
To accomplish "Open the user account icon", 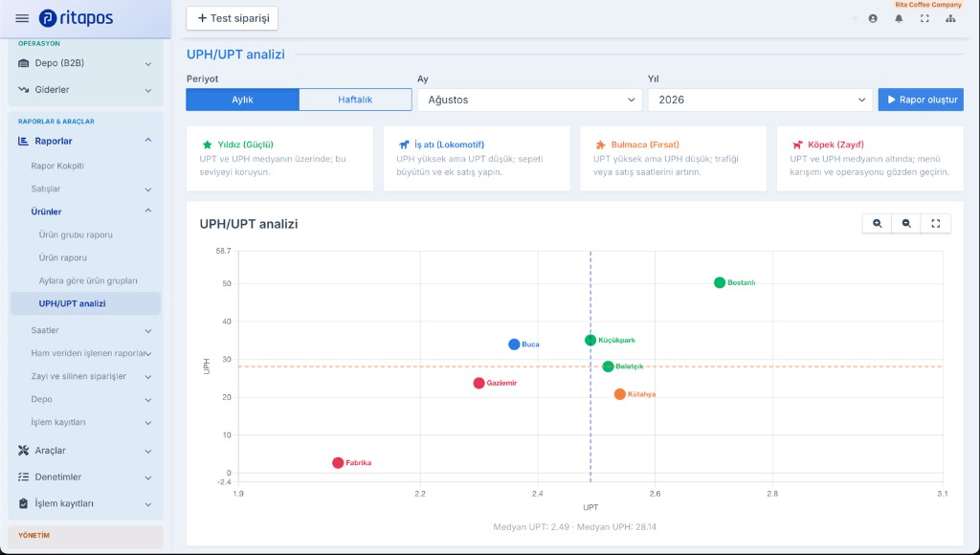I will (873, 19).
